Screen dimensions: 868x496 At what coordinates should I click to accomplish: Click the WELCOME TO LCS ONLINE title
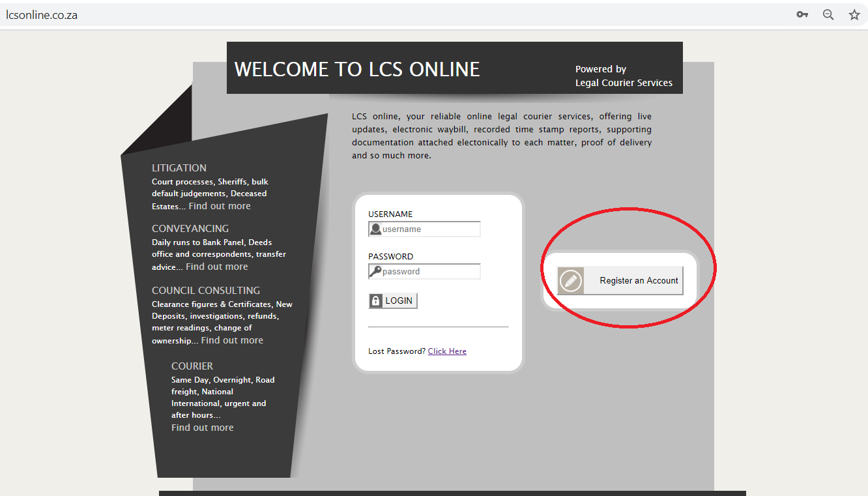click(357, 69)
